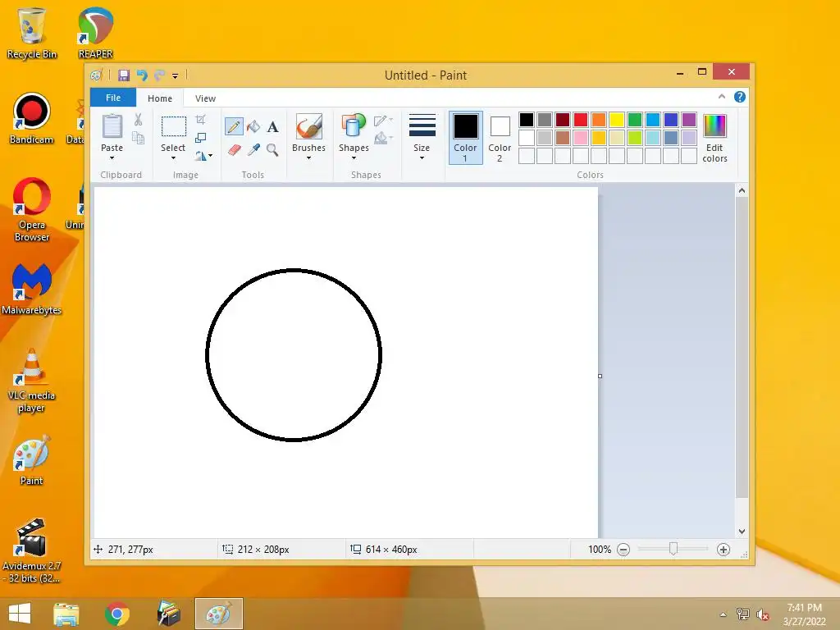840x630 pixels.
Task: Pick the red color swatch
Action: point(581,120)
